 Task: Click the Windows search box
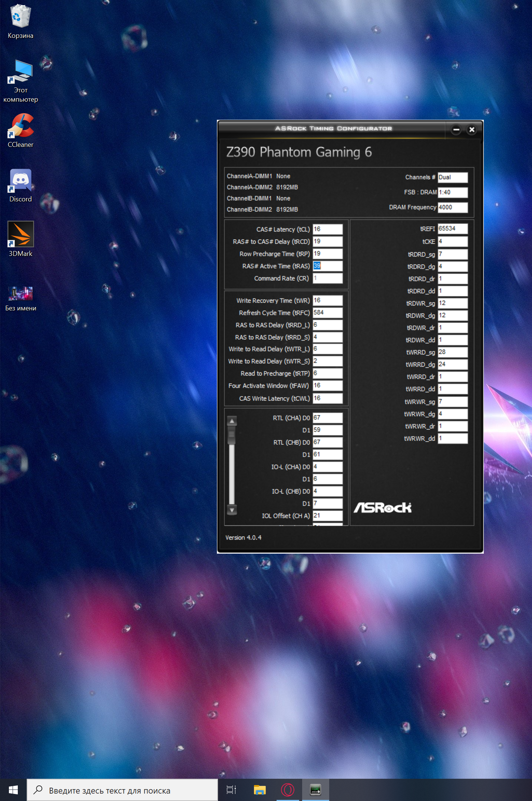coord(122,790)
